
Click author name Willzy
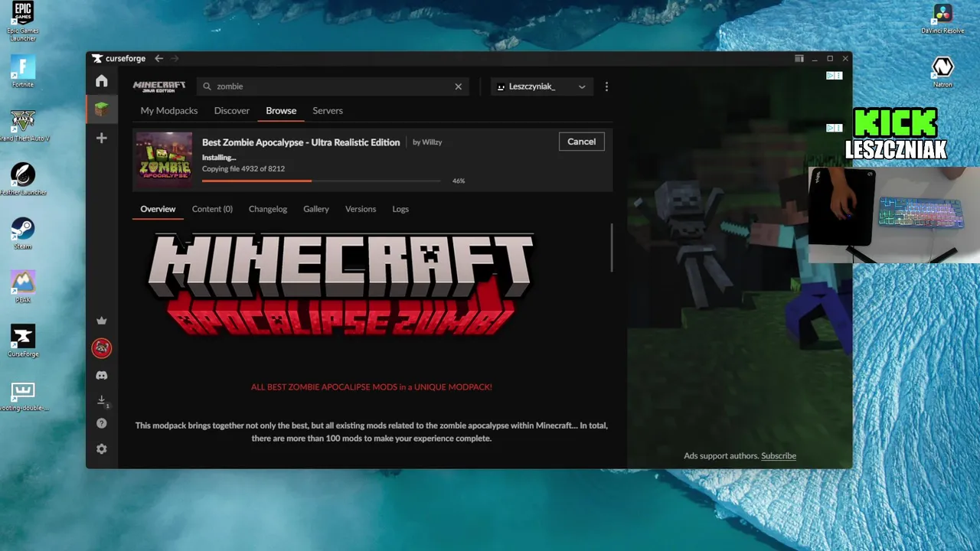pos(432,142)
